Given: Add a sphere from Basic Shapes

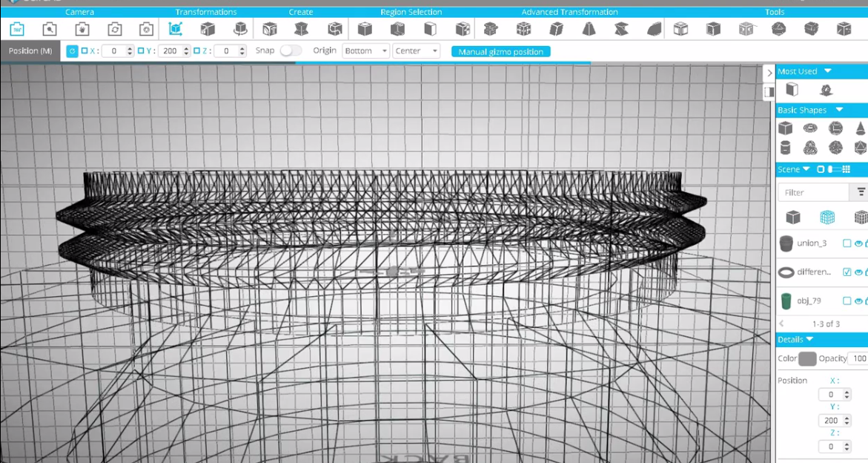Looking at the screenshot, I should pos(835,128).
